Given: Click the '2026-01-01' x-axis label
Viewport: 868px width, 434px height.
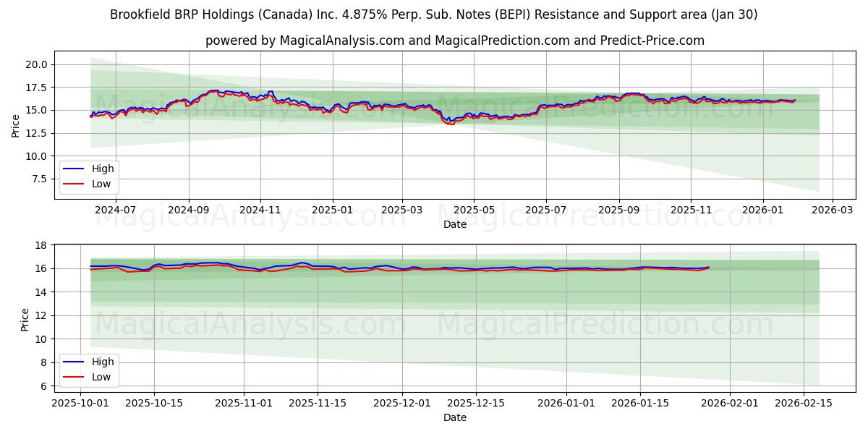Looking at the screenshot, I should tap(567, 403).
